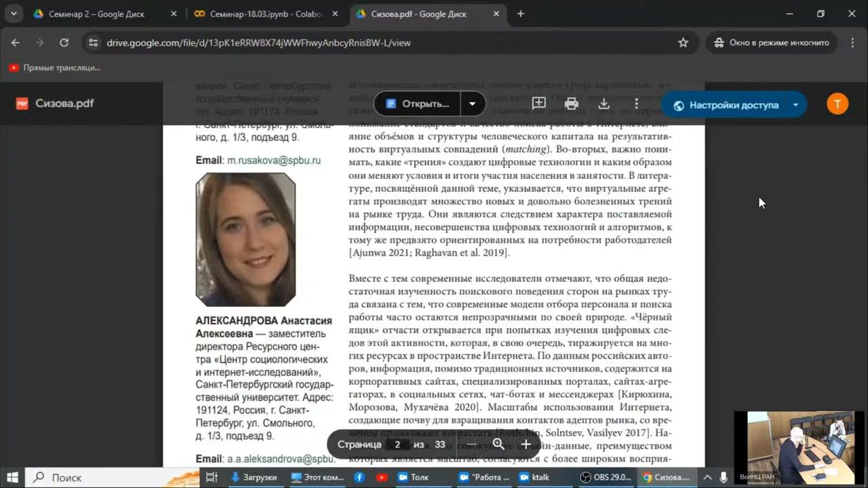Click the Поиск taskbar search box
Screen dimensions: 868x488
pyautogui.click(x=112, y=477)
